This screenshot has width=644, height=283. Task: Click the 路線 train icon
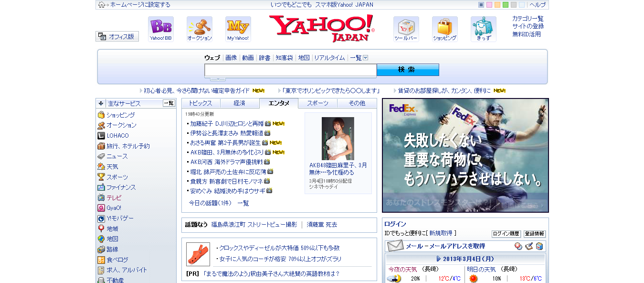pyautogui.click(x=101, y=250)
